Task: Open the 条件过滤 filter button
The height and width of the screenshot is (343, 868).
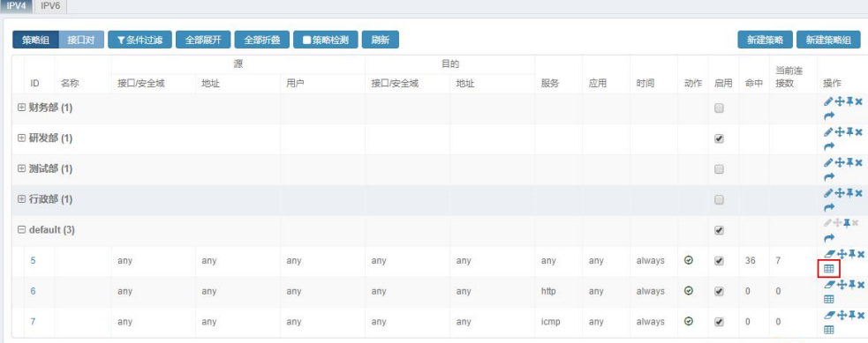Action: point(140,40)
